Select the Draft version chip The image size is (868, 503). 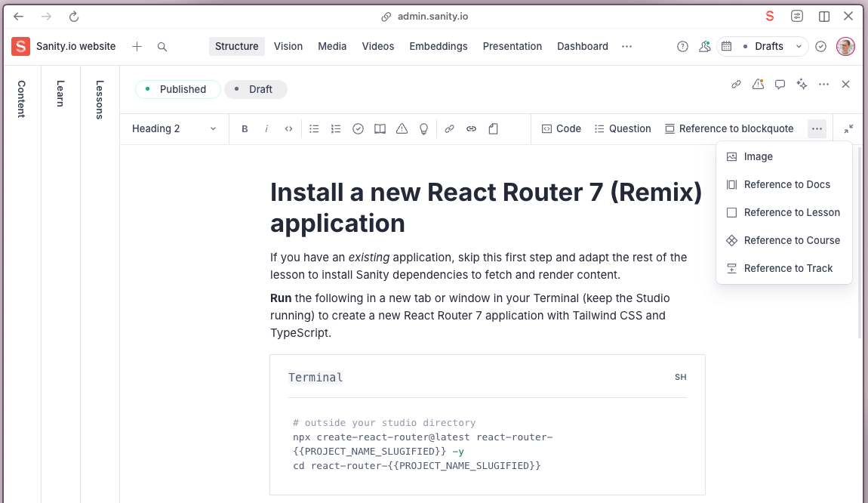255,89
